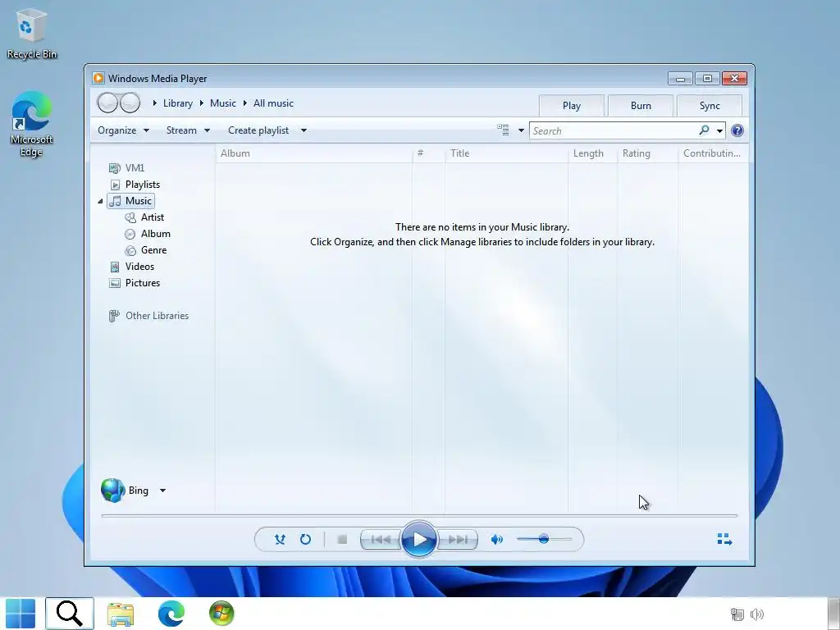Turn shuffle on in playback controls
The width and height of the screenshot is (840, 630).
(280, 540)
